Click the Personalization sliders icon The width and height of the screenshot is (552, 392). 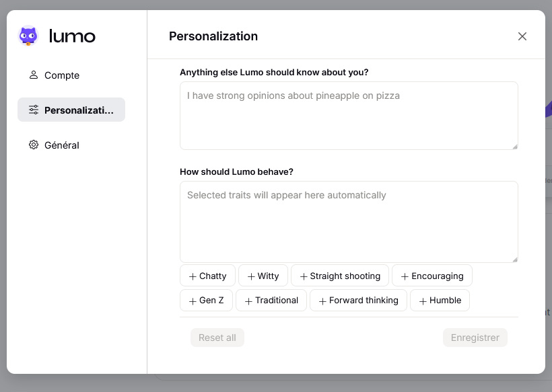[x=34, y=110]
